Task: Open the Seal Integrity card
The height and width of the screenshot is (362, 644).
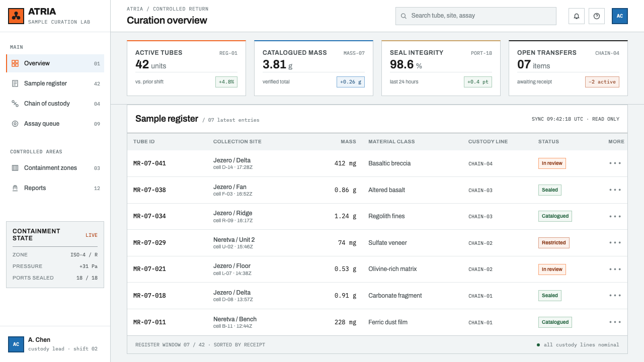Action: (441, 68)
